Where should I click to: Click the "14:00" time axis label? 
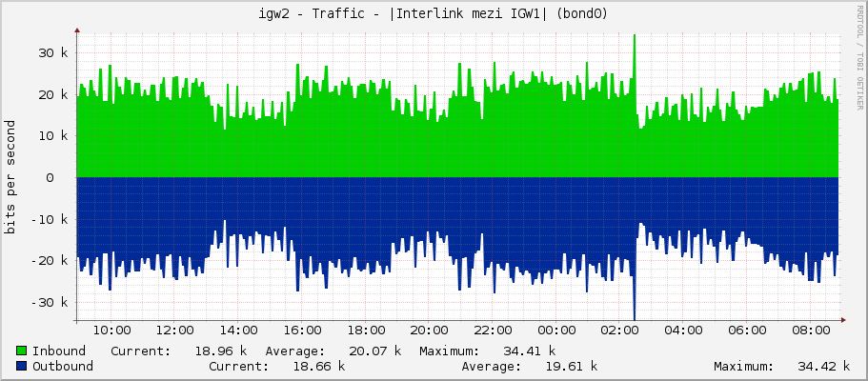coord(238,331)
